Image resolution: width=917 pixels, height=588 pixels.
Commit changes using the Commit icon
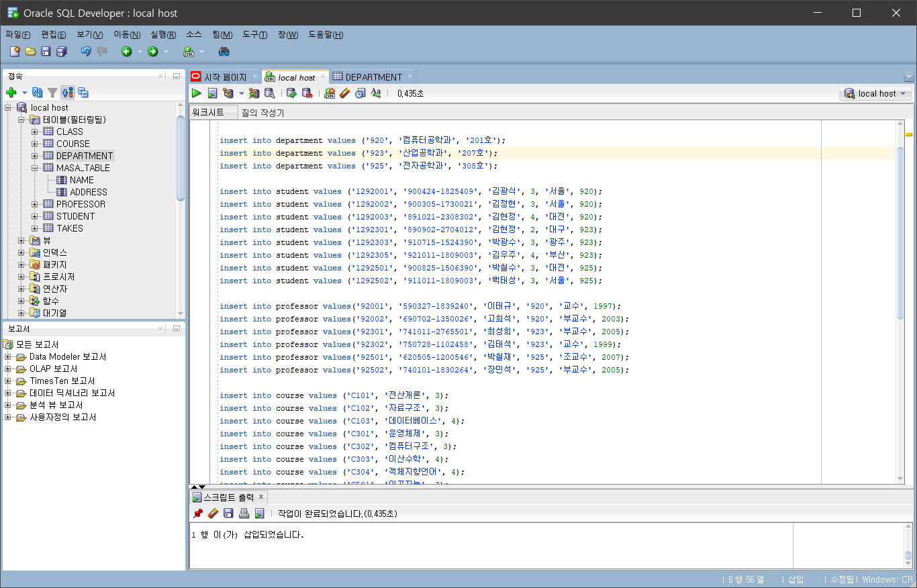click(291, 93)
